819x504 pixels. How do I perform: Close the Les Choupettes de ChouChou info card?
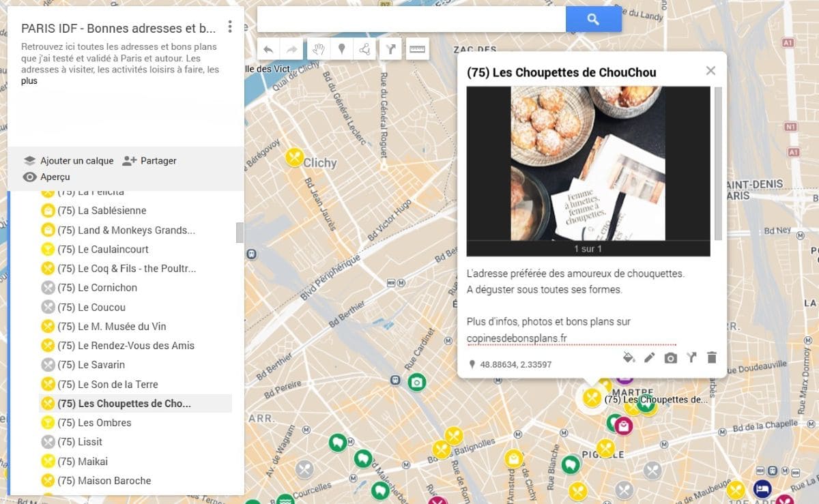coord(710,71)
